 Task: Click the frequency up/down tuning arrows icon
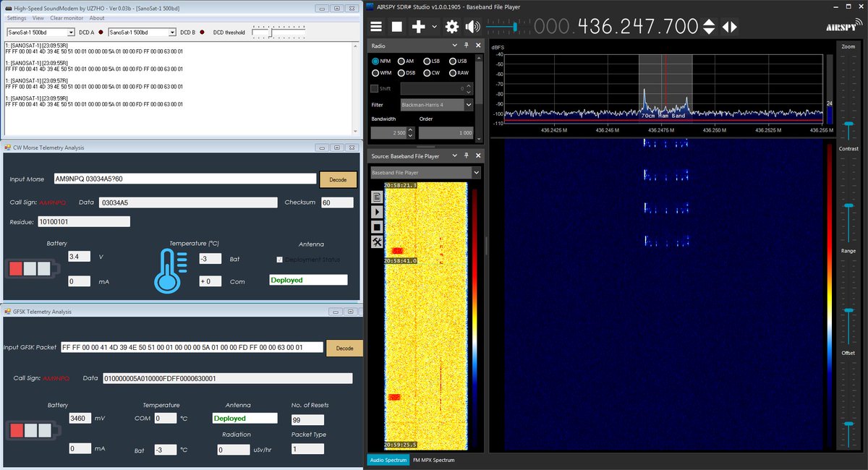click(710, 27)
